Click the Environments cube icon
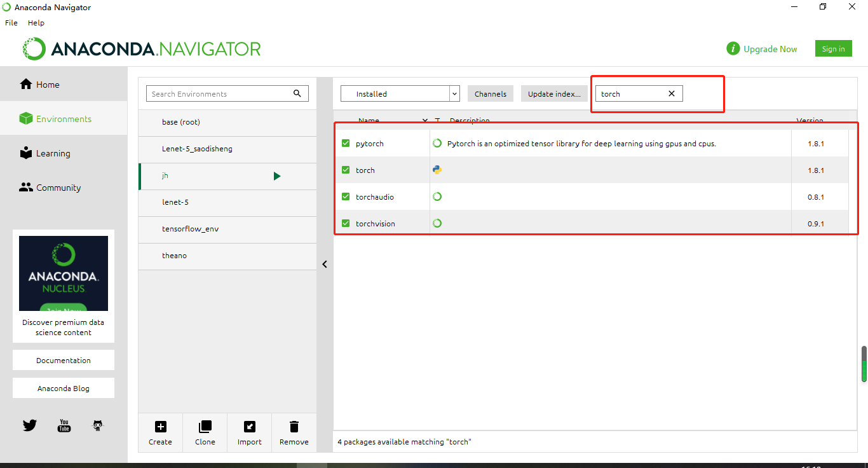The height and width of the screenshot is (468, 868). coord(26,118)
